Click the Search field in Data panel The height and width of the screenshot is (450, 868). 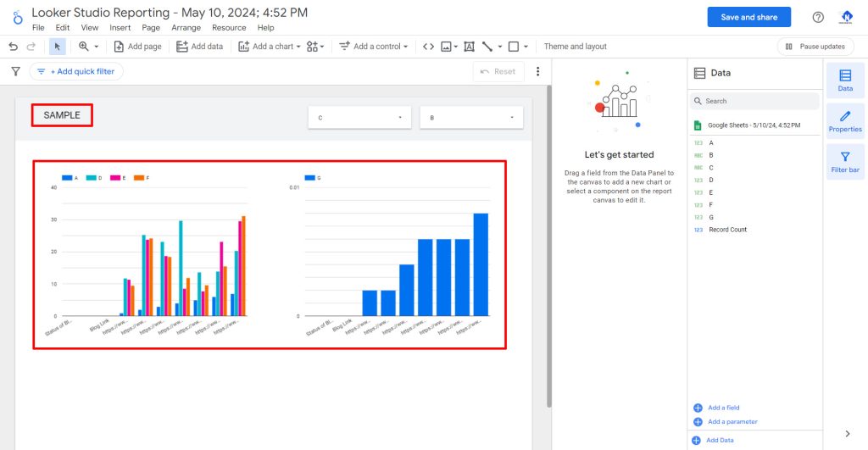point(754,101)
